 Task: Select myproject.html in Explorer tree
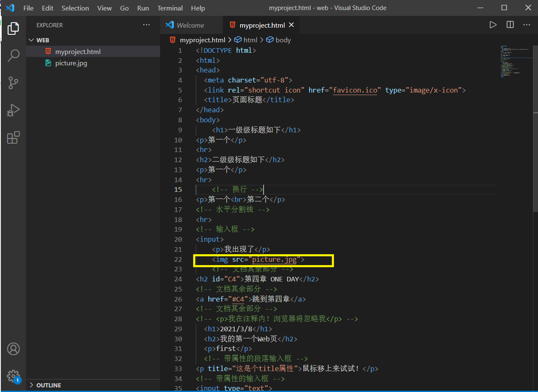point(93,52)
